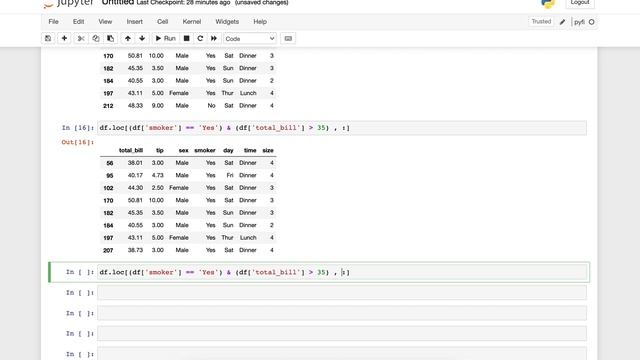Click the value 48.33 in upper table
The image size is (640, 360).
point(135,106)
